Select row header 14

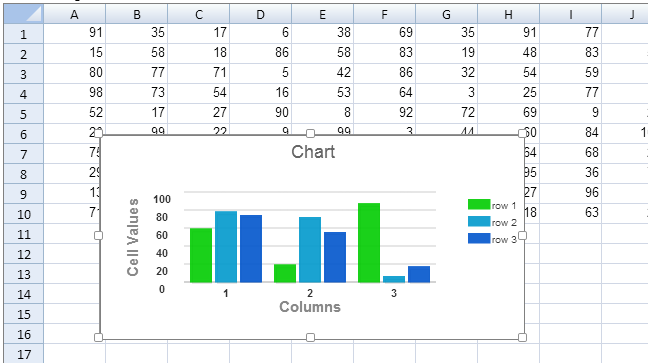click(23, 294)
